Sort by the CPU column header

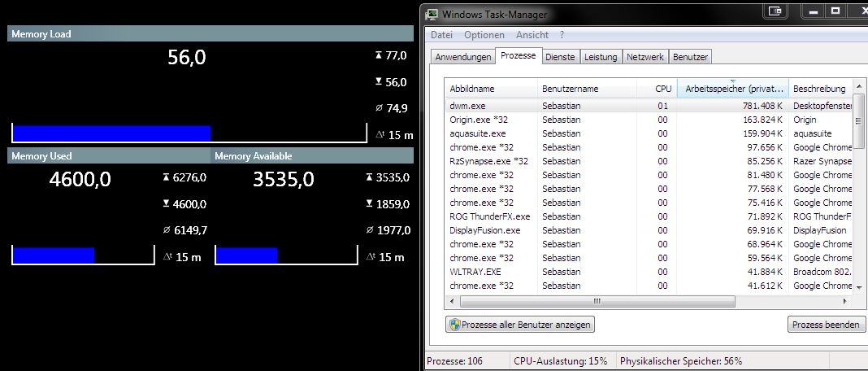[657, 89]
